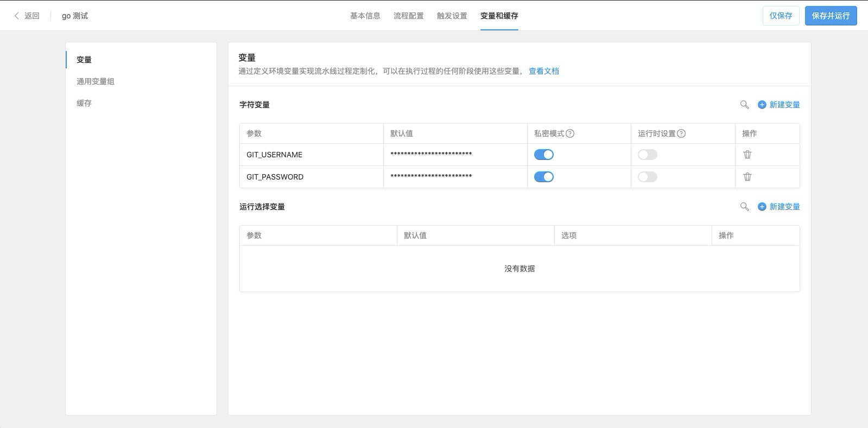This screenshot has width=868, height=428.
Task: Click GIT_PASSWORD parameter cell
Action: (312, 177)
